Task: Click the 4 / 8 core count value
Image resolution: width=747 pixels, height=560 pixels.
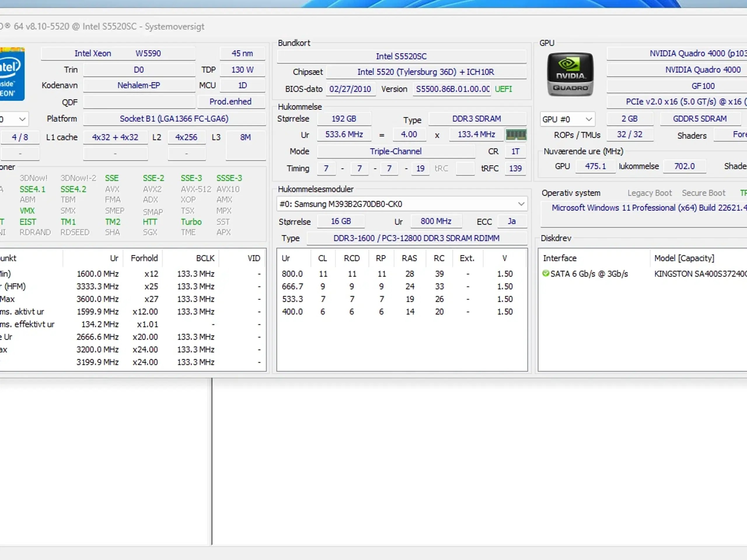Action: pyautogui.click(x=20, y=137)
